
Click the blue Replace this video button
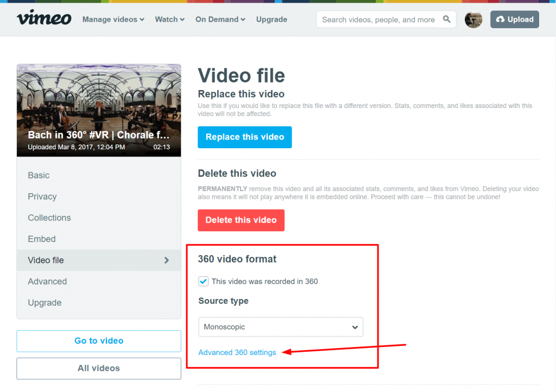pos(245,137)
